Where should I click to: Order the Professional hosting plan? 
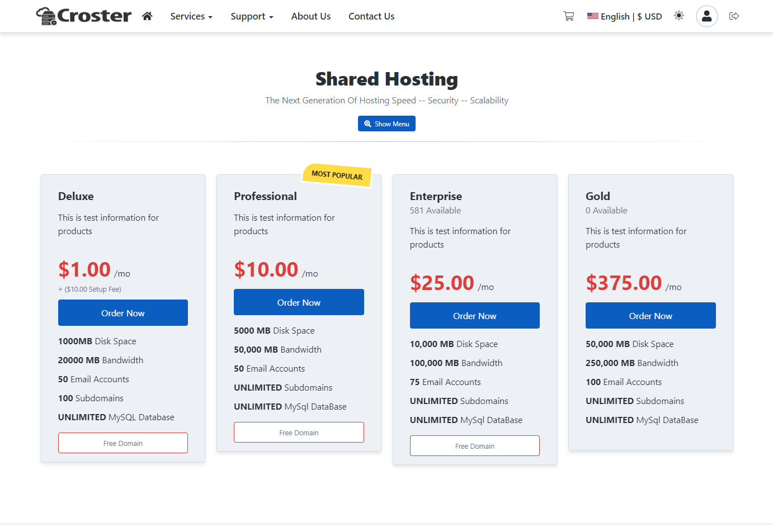click(x=299, y=302)
